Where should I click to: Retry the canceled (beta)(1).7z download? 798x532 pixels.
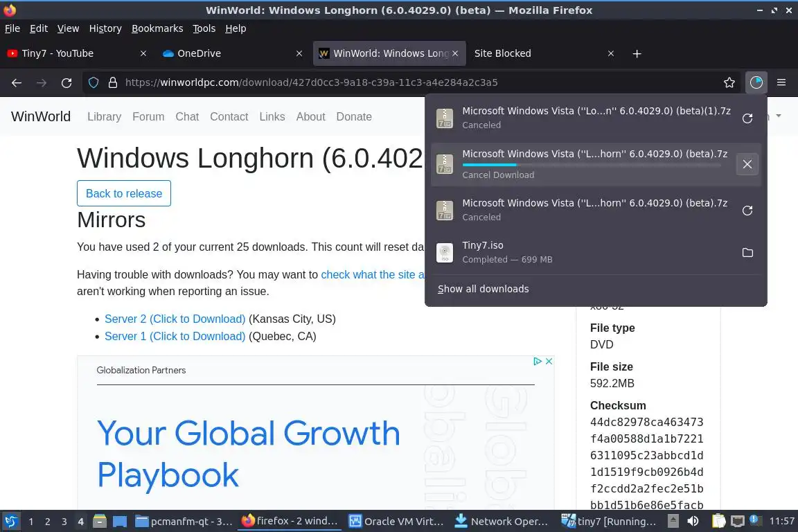pyautogui.click(x=747, y=118)
